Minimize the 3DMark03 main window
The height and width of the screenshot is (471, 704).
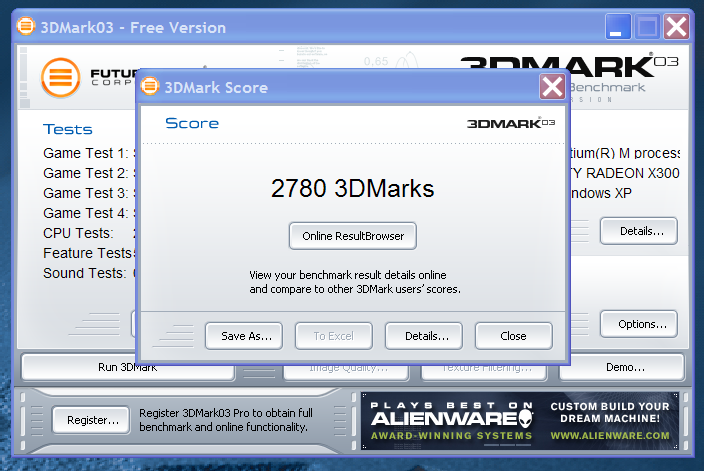[618, 26]
